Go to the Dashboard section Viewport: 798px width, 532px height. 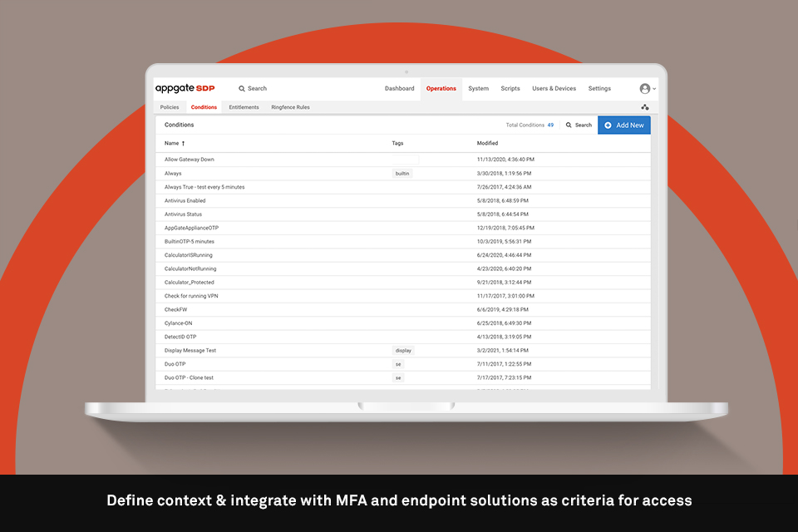[399, 88]
